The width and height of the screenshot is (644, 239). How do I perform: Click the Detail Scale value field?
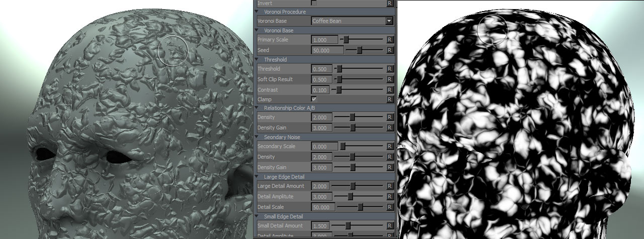pos(323,207)
